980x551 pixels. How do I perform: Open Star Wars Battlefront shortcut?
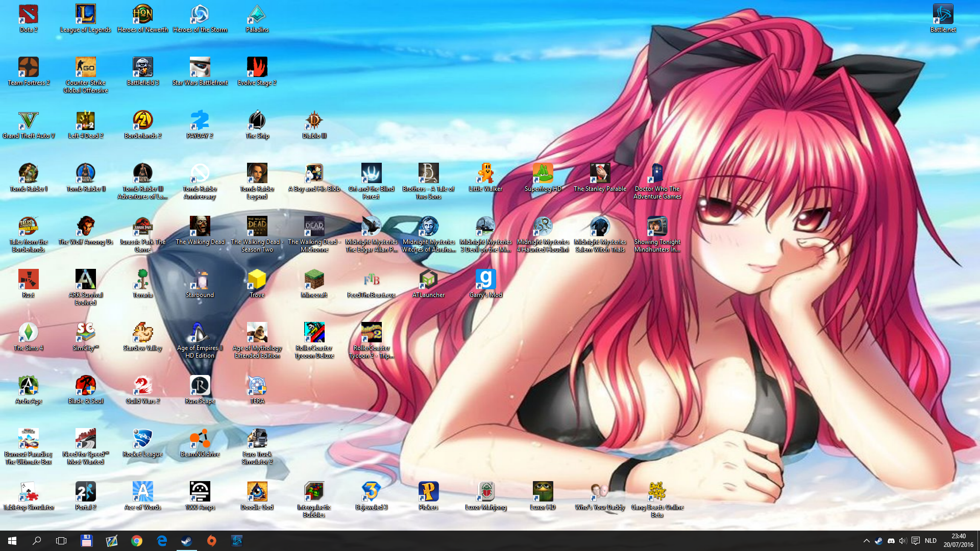pos(200,71)
